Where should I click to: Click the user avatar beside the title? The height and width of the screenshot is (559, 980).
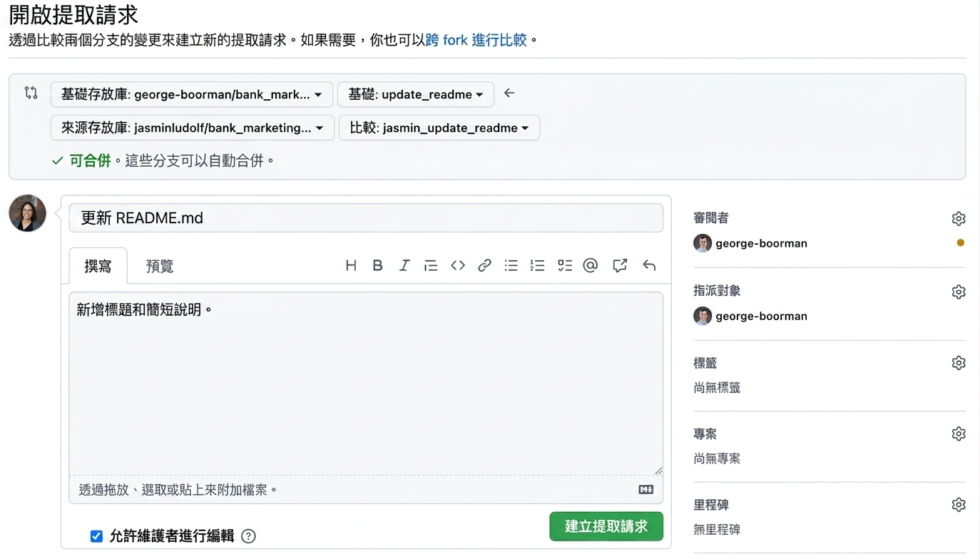click(x=28, y=213)
